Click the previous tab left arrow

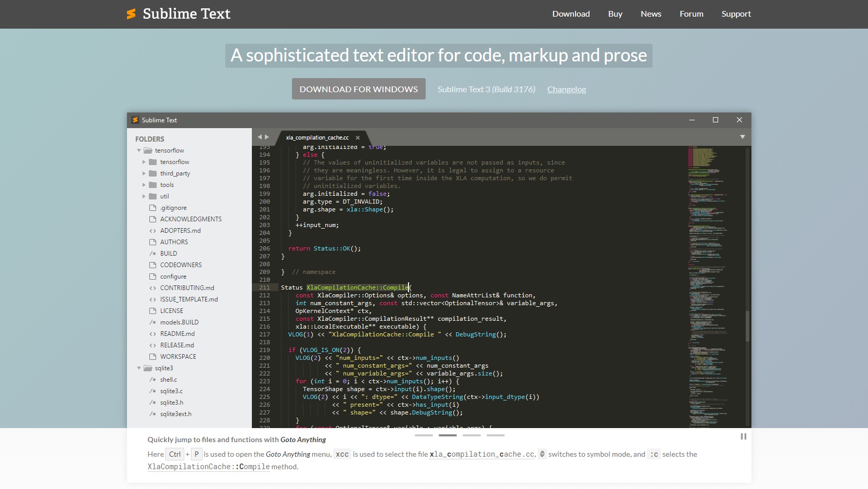point(260,137)
